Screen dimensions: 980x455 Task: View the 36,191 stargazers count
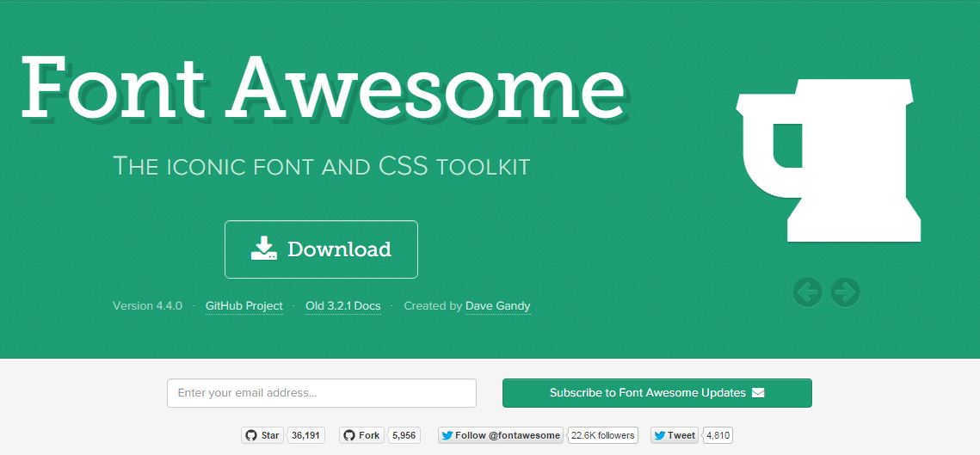pyautogui.click(x=305, y=435)
